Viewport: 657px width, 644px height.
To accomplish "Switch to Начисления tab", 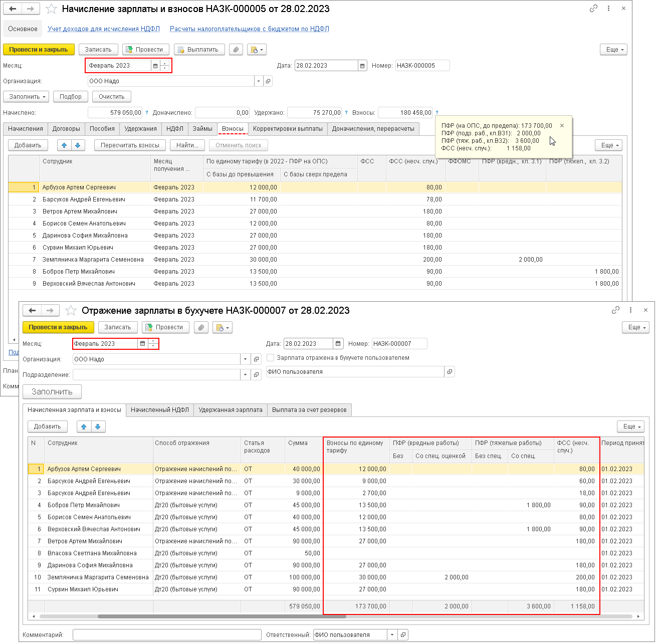I will pyautogui.click(x=26, y=129).
